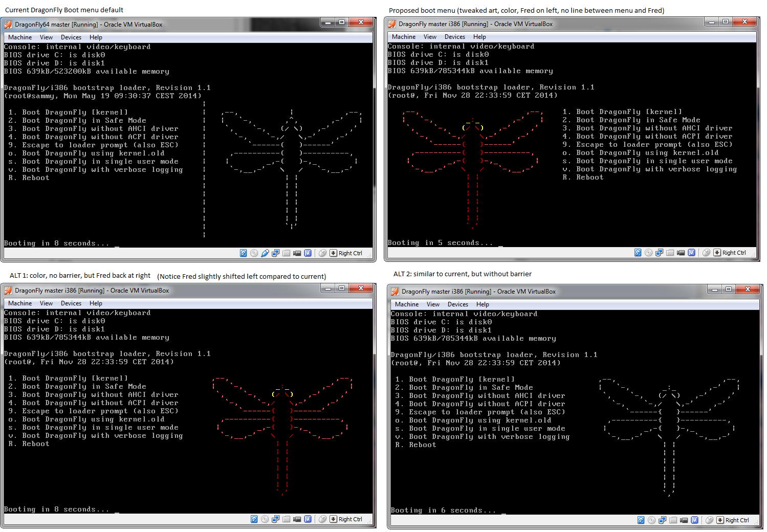Open Devices menu in proposed boot menu window
Screen dimensions: 767x532
454,37
